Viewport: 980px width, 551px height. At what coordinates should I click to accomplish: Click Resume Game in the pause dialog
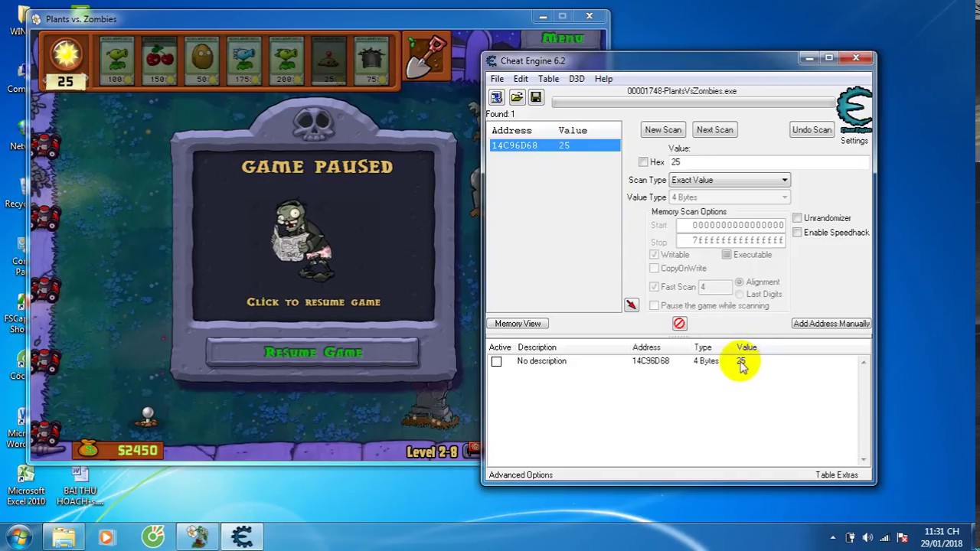(x=312, y=352)
